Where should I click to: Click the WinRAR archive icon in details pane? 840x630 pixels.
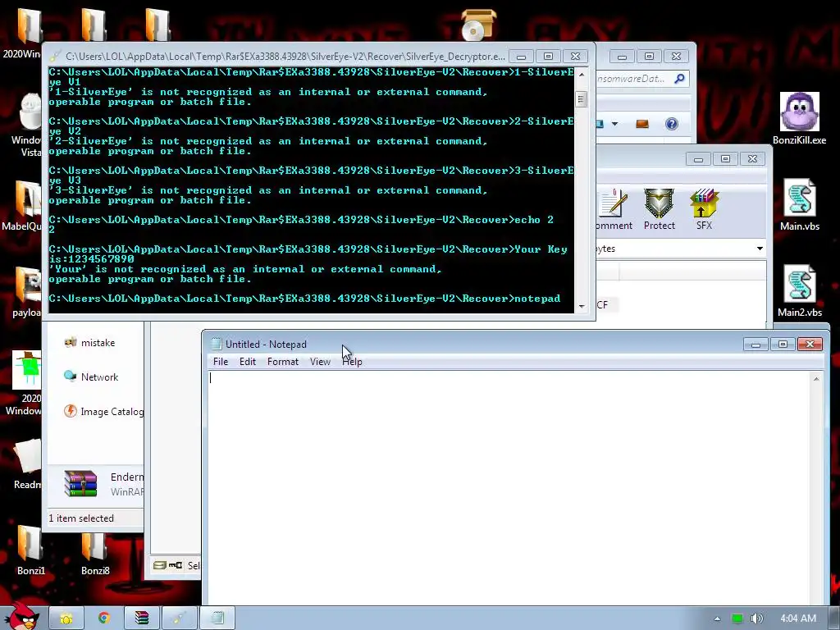[x=80, y=483]
